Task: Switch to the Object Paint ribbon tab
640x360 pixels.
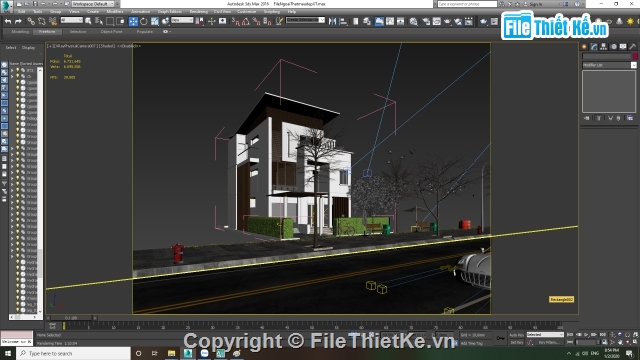Action: pos(111,31)
